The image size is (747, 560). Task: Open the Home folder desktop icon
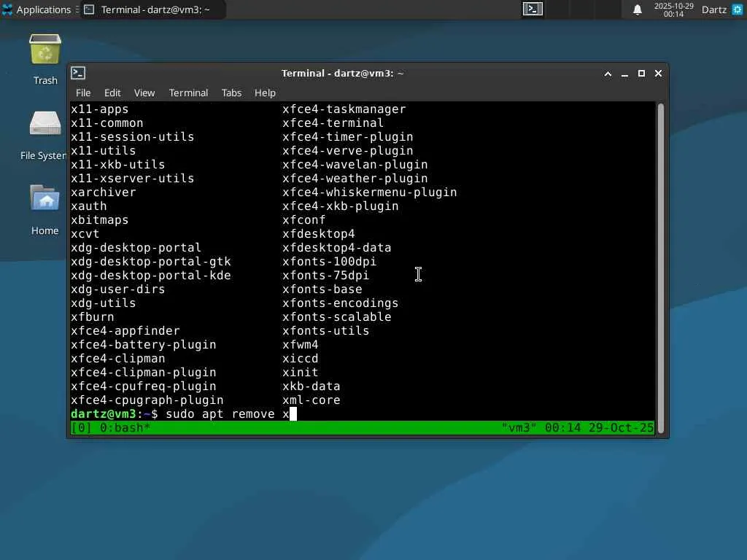click(x=45, y=198)
